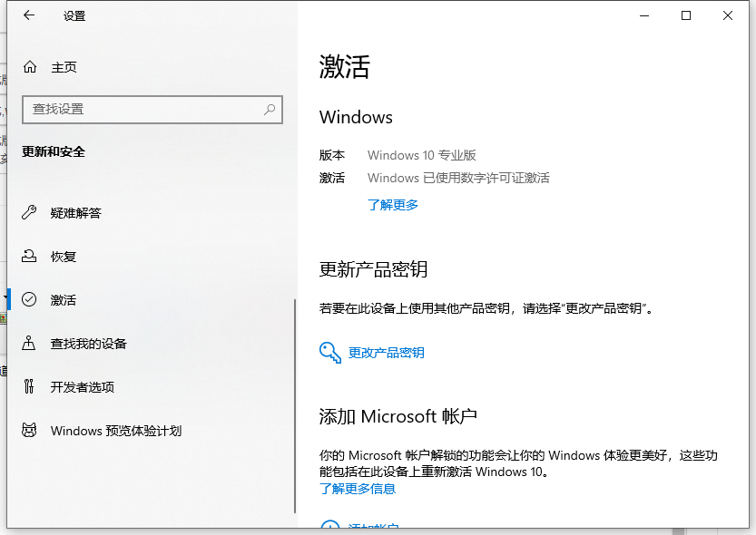The width and height of the screenshot is (756, 535).
Task: Click the 开发者选项 tools icon
Action: (x=29, y=386)
